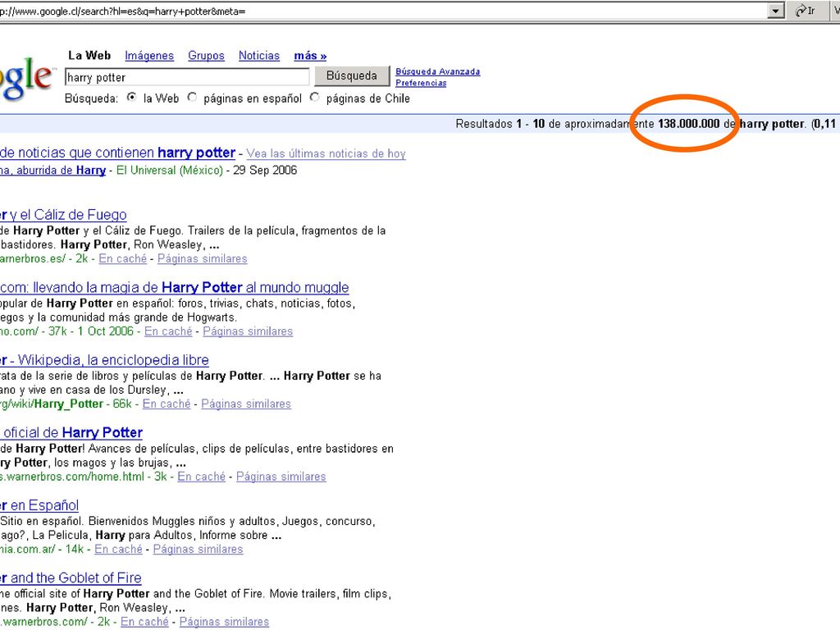Image resolution: width=840 pixels, height=630 pixels.
Task: Open En caché for the warnerbros.com 2k result
Action: (x=144, y=622)
